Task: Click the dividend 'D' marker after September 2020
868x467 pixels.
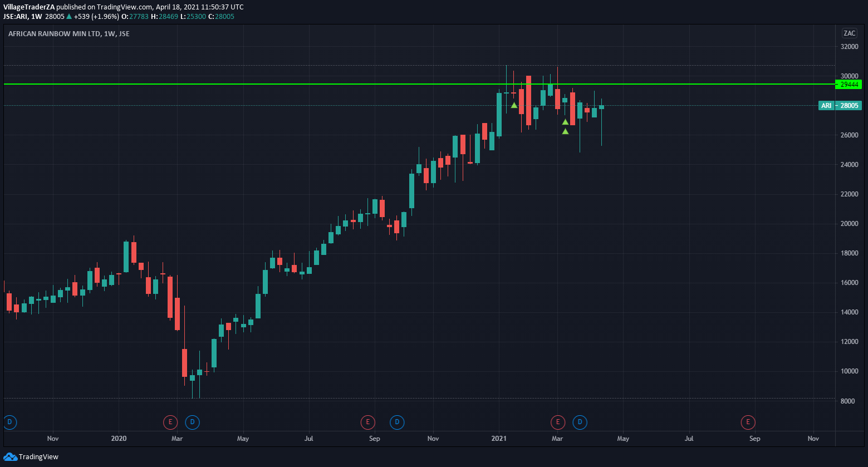Action: (x=397, y=422)
